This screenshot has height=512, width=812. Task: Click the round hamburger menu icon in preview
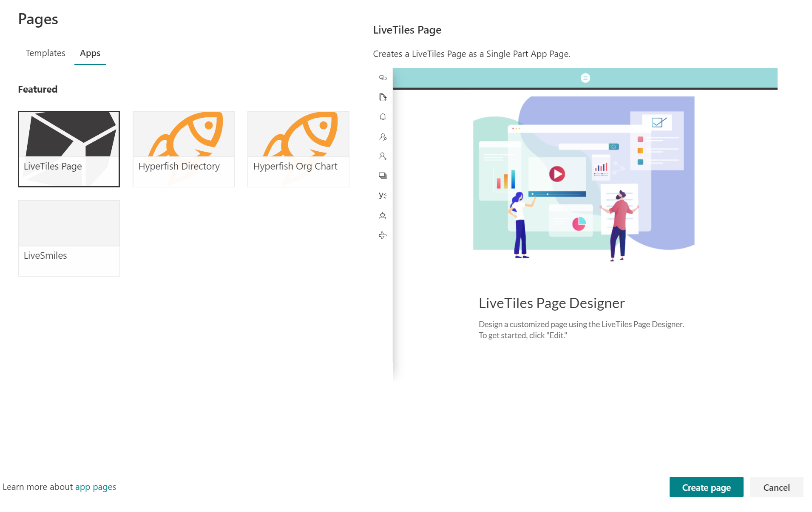[x=585, y=78]
